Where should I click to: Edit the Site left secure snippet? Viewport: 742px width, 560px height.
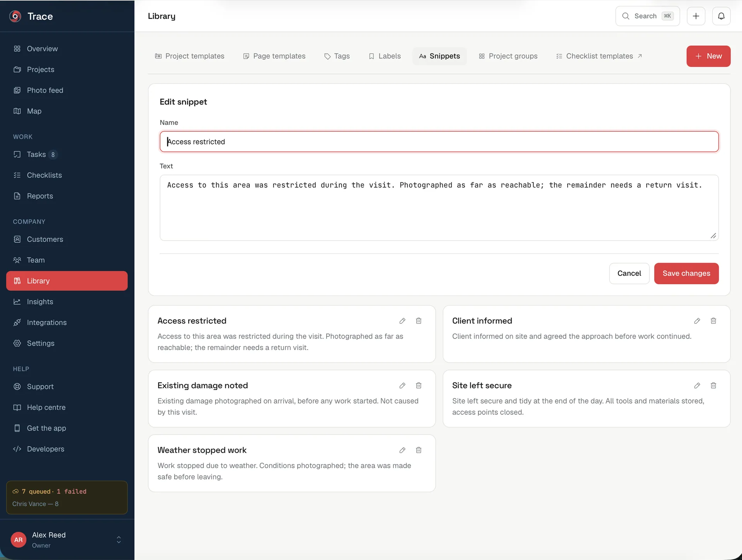point(697,385)
